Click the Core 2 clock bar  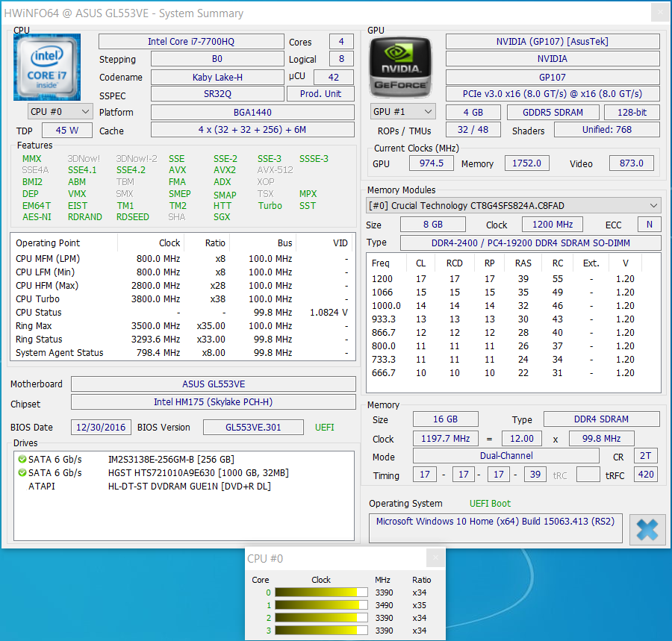tap(321, 618)
